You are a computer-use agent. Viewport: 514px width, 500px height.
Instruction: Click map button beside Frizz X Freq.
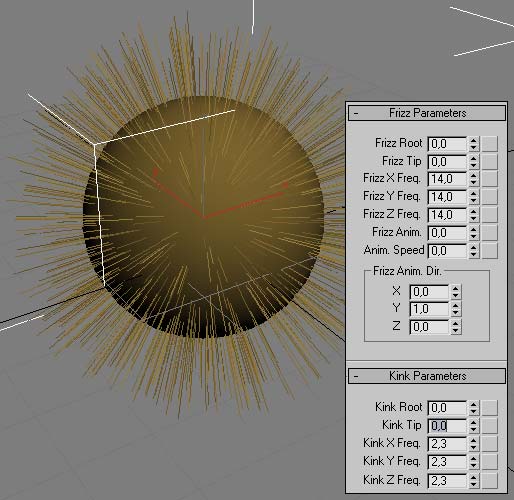pyautogui.click(x=490, y=179)
